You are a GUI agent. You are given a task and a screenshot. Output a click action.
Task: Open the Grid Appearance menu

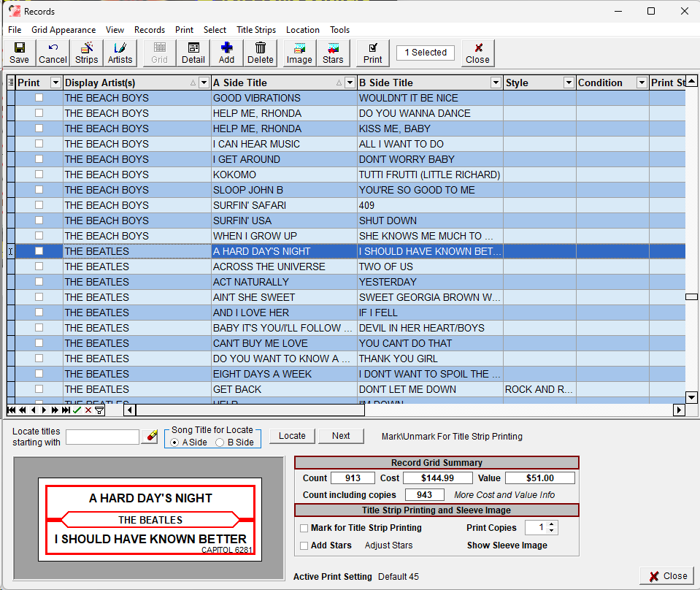click(64, 30)
